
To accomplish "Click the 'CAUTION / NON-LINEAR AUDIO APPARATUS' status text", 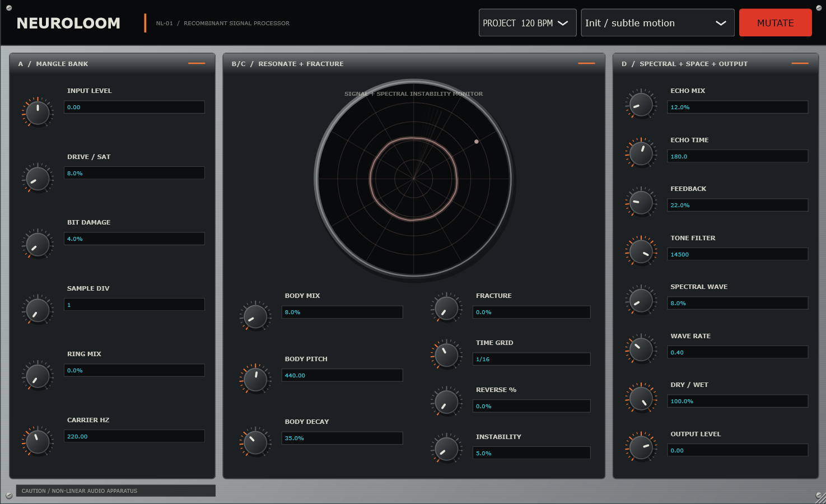I will (x=80, y=491).
